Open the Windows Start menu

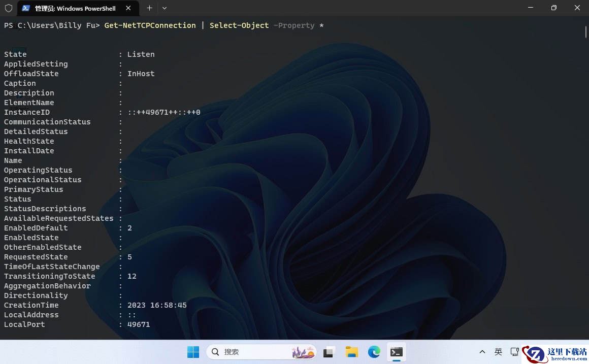pyautogui.click(x=193, y=352)
